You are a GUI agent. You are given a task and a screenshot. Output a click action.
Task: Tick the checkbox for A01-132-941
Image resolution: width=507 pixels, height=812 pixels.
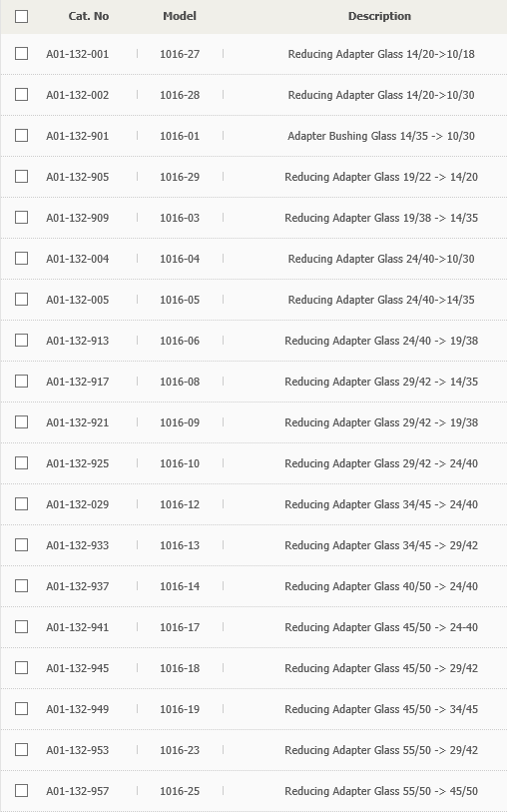coord(21,626)
